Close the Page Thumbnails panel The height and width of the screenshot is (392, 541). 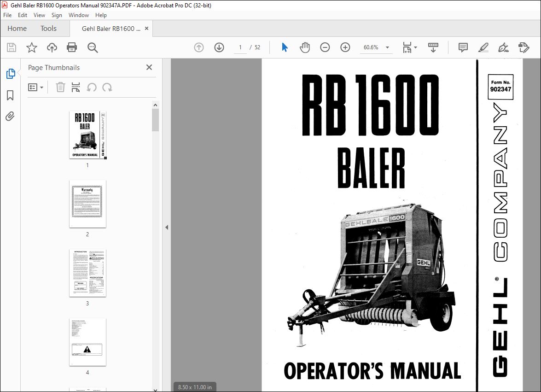tap(149, 67)
